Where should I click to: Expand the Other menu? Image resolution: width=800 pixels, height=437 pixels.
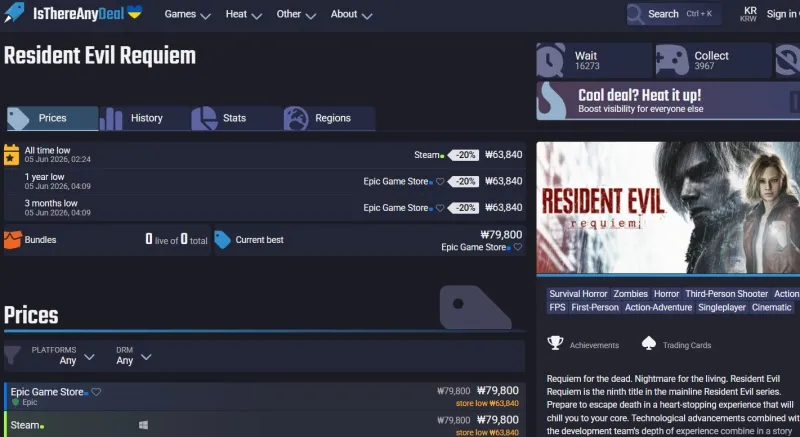[296, 14]
